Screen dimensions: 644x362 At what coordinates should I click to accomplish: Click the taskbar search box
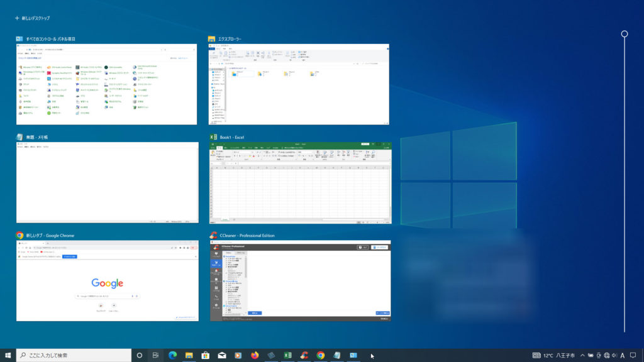74,355
